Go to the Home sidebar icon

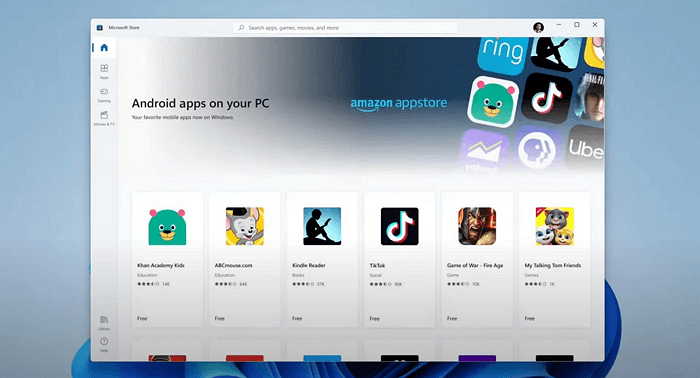104,48
